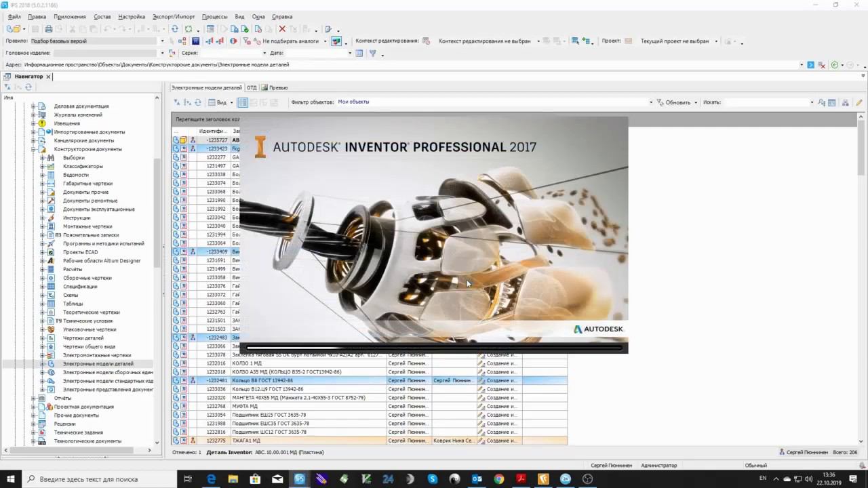This screenshot has height=488, width=868.
Task: Click the column layout icon near search
Action: pyautogui.click(x=832, y=102)
